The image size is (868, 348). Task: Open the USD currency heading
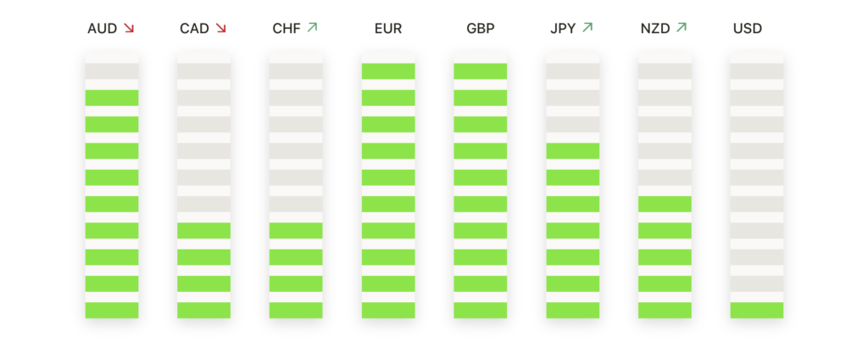748,28
